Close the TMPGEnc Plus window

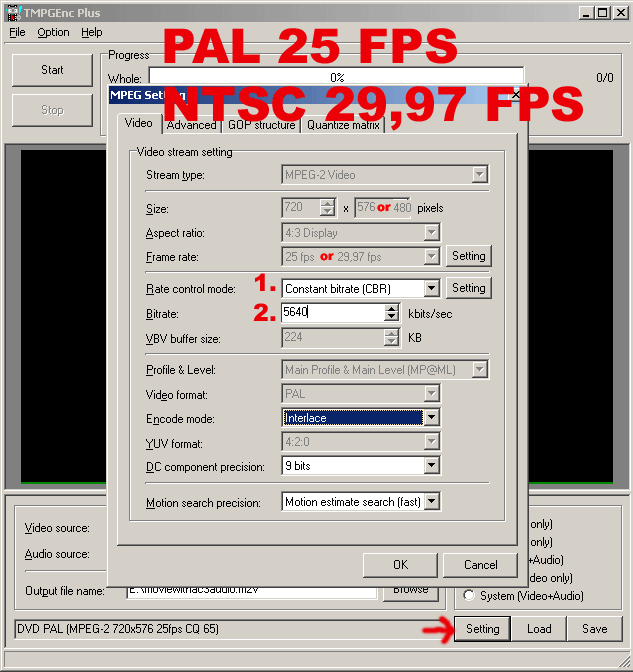(x=620, y=13)
